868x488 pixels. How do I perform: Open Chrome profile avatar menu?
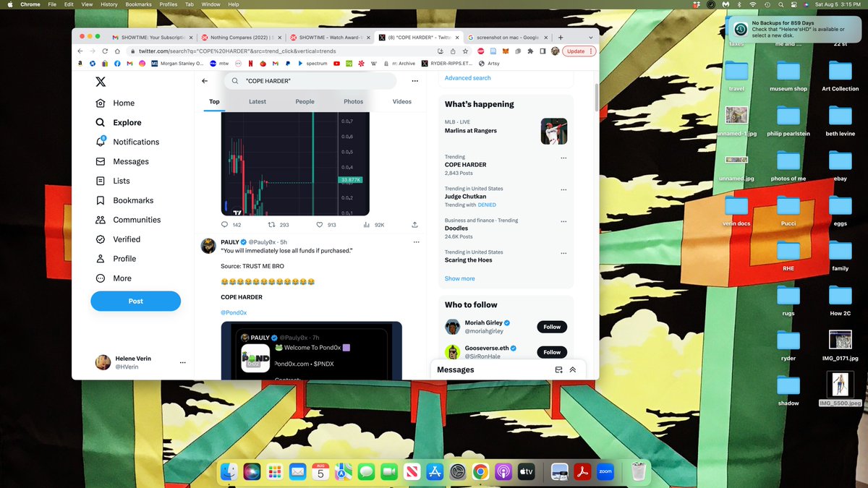[555, 51]
